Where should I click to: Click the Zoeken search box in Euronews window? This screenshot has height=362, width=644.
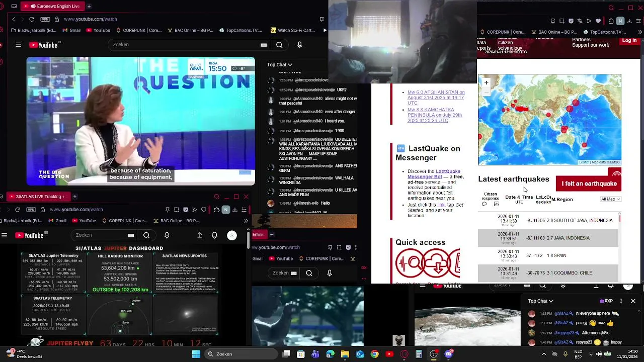(184, 45)
